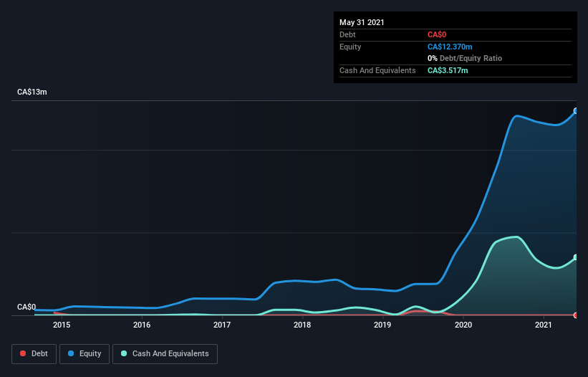Click the teal Cash data point at chart end

click(576, 257)
